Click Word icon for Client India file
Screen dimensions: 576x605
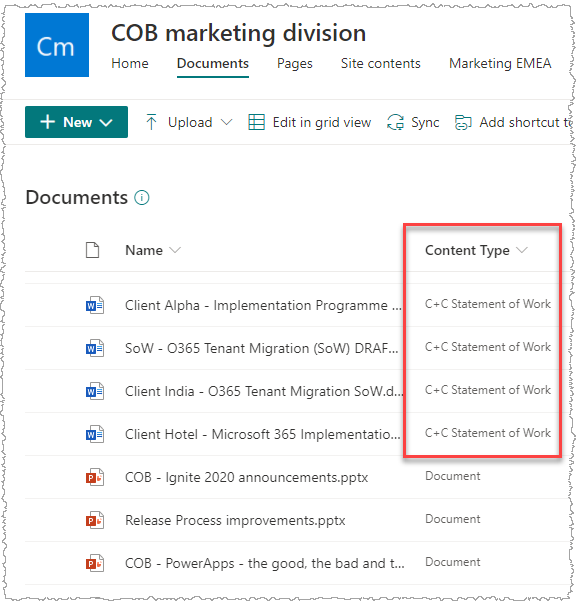[95, 391]
